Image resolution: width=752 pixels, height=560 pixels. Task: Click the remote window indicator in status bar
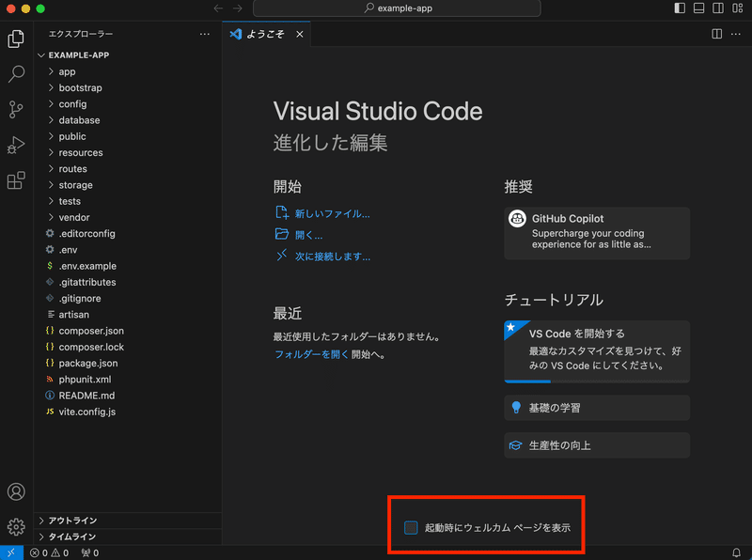(11, 552)
